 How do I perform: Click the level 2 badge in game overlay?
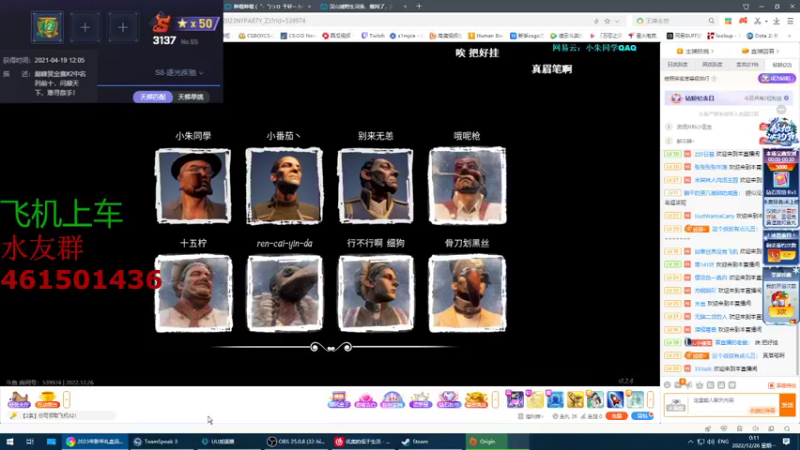click(x=47, y=27)
